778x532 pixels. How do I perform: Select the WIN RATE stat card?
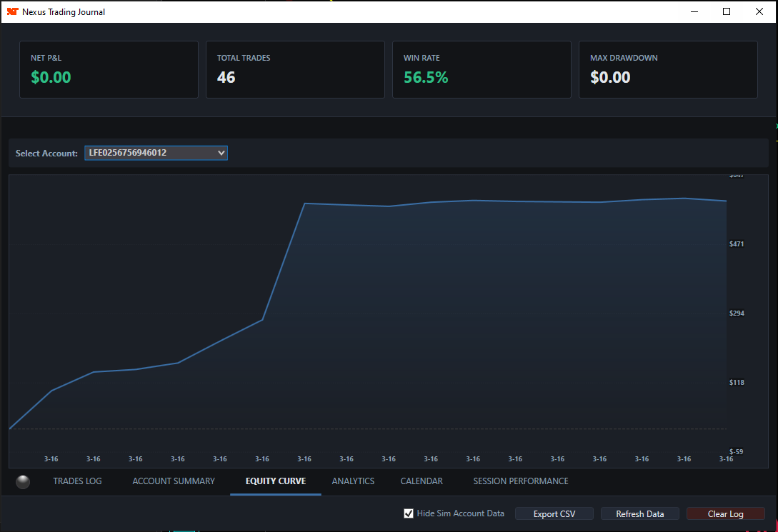click(x=482, y=69)
